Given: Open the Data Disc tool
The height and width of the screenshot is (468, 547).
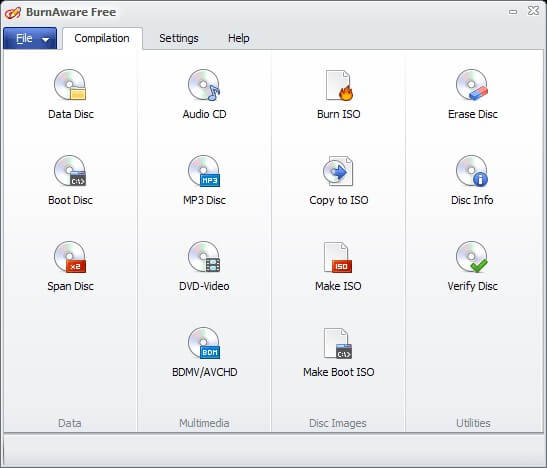Looking at the screenshot, I should tap(70, 94).
